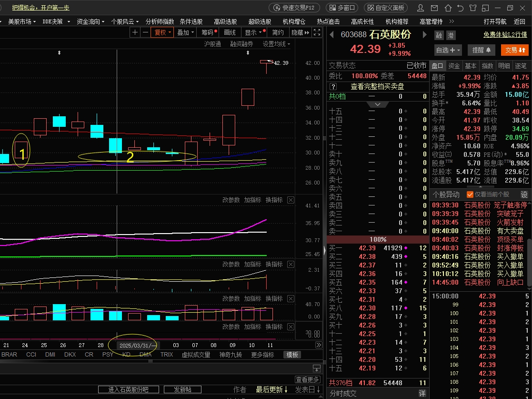Click the 设 settings button in 个股异动
The image size is (532, 399).
click(524, 194)
